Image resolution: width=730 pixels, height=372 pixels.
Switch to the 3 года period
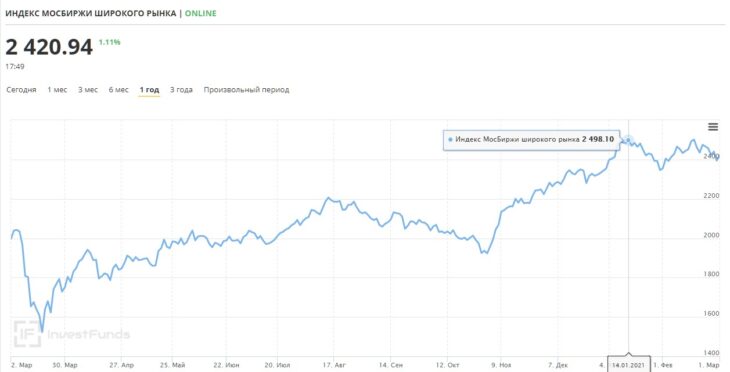coord(181,90)
